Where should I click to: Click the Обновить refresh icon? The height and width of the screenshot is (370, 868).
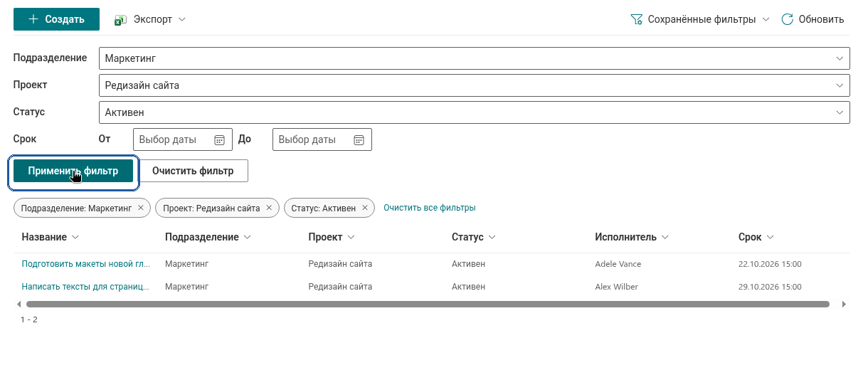coord(788,20)
